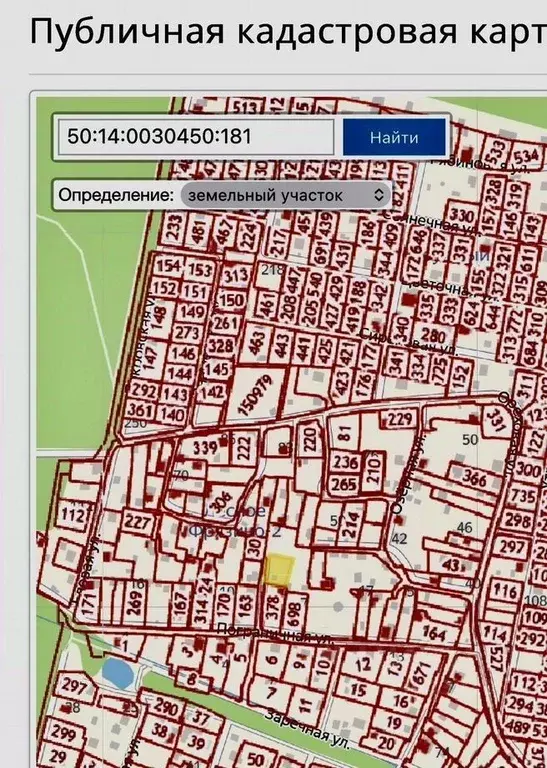Click parcel number 154

[168, 266]
